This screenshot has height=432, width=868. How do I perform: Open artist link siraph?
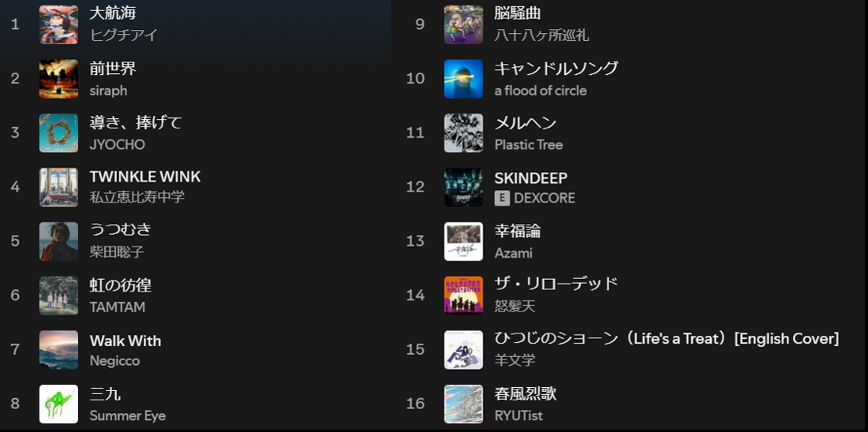109,90
